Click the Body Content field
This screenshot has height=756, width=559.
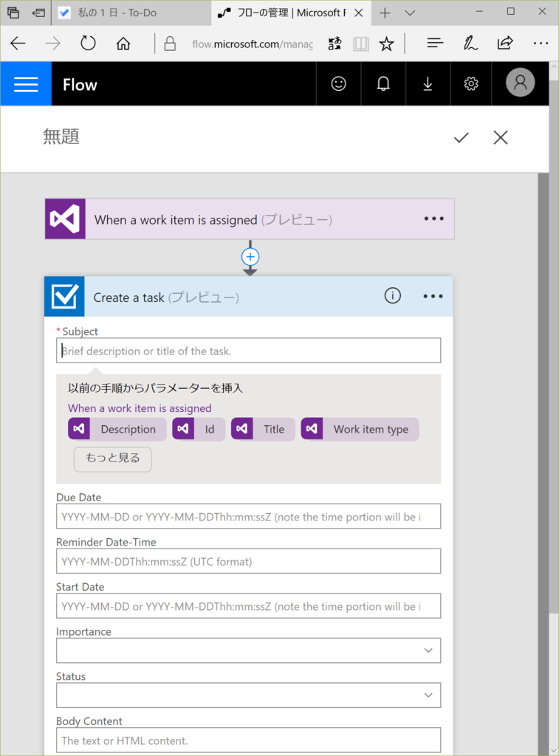pos(248,740)
